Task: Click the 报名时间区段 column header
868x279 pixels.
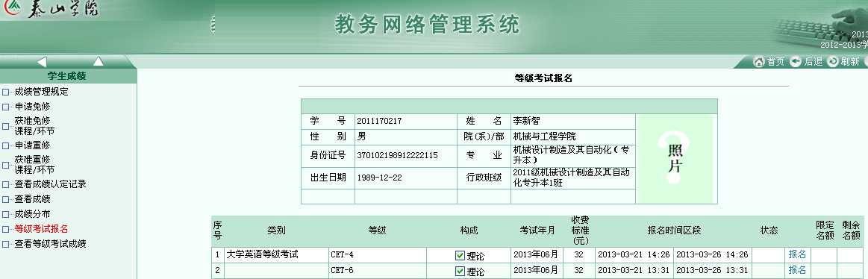Action: [x=674, y=231]
